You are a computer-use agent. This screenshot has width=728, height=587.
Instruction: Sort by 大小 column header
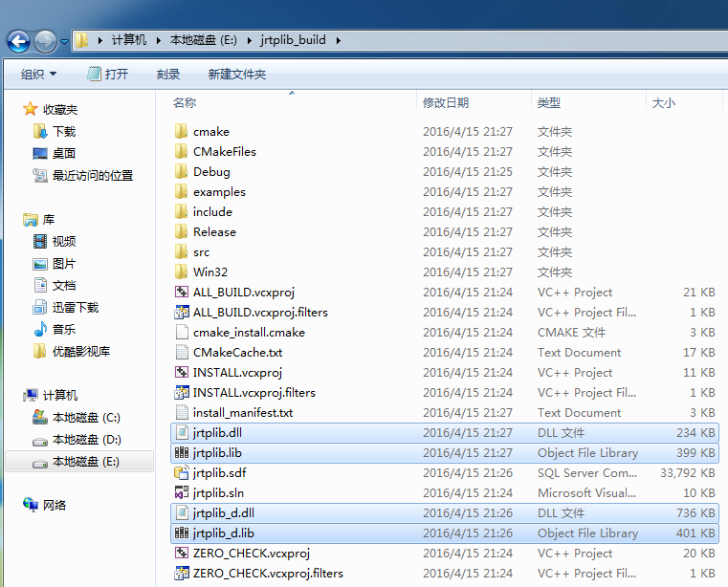pos(664,102)
